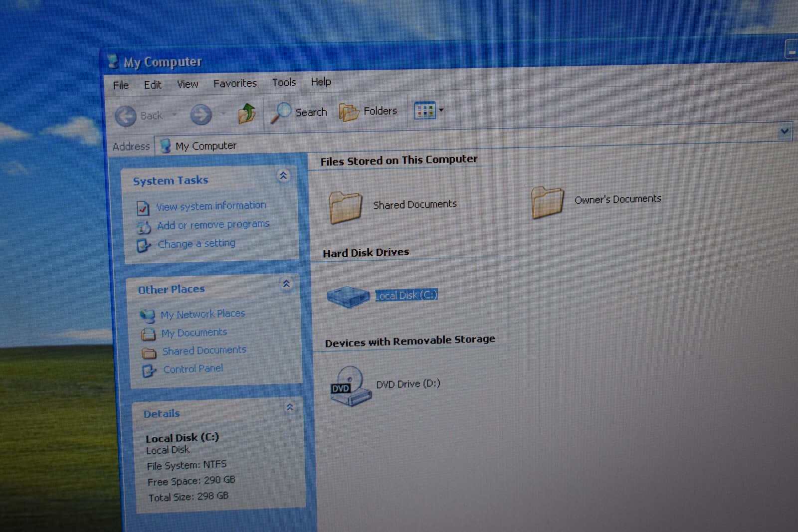The image size is (798, 532).
Task: Click the Back arrow button
Action: click(126, 116)
